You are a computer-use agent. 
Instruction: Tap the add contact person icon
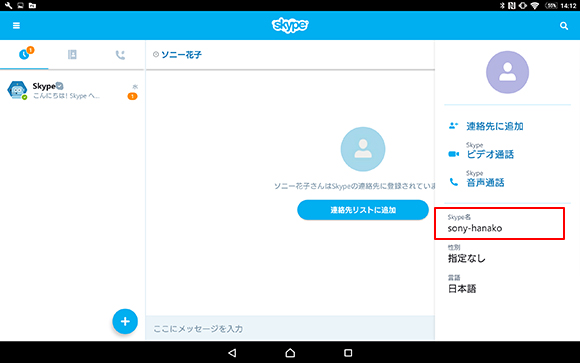point(453,126)
